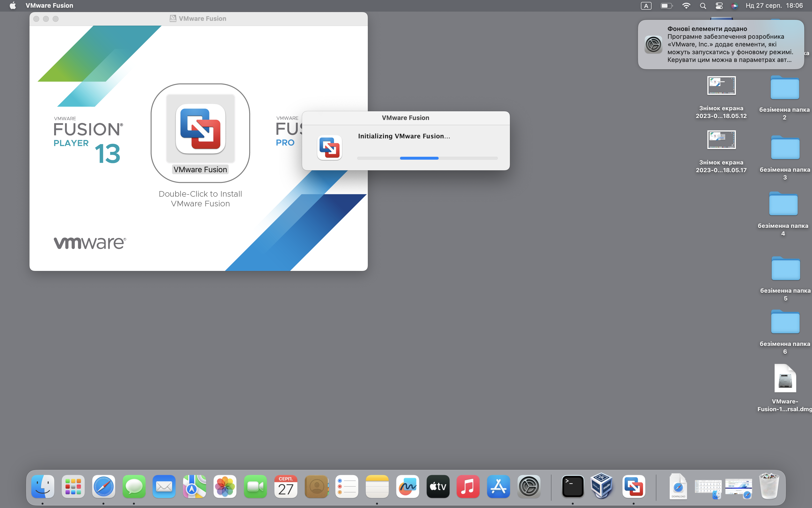
Task: Click the installer window title bar text
Action: tap(202, 19)
